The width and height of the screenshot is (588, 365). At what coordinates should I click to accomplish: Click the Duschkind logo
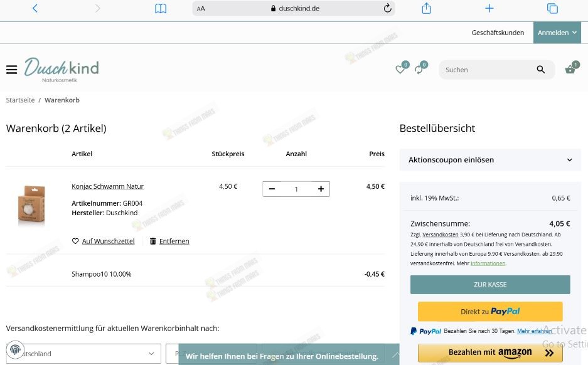tap(62, 70)
